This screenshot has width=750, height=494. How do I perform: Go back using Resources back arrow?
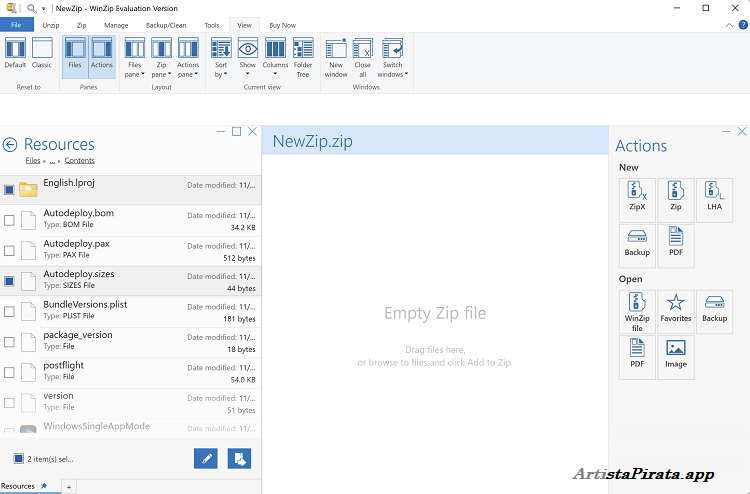pyautogui.click(x=11, y=145)
